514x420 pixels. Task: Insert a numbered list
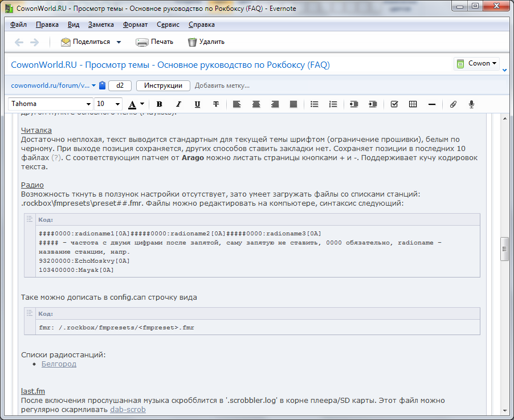333,104
